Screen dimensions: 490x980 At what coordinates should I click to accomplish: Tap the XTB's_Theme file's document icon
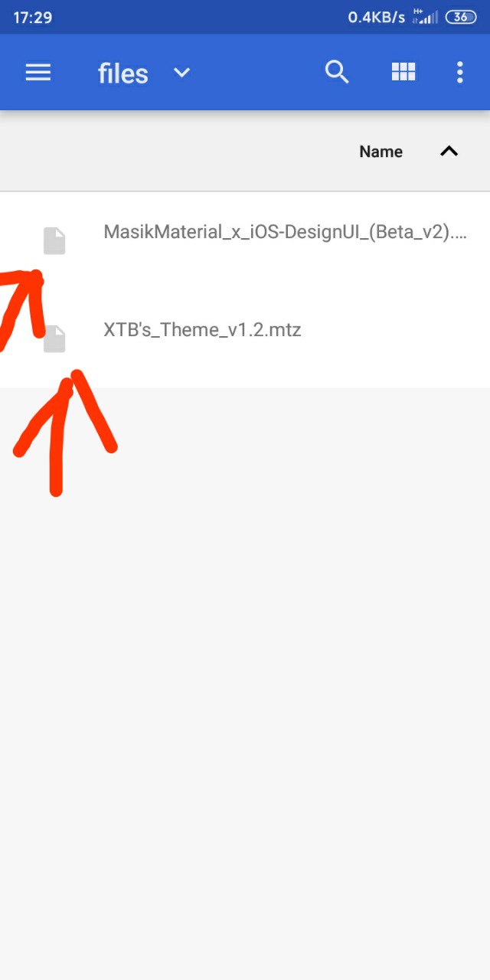click(54, 338)
